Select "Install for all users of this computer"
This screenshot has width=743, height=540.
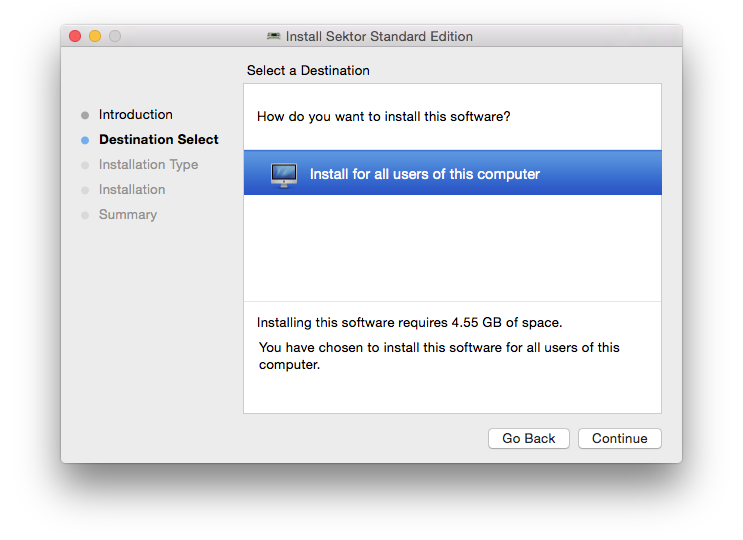pyautogui.click(x=424, y=174)
